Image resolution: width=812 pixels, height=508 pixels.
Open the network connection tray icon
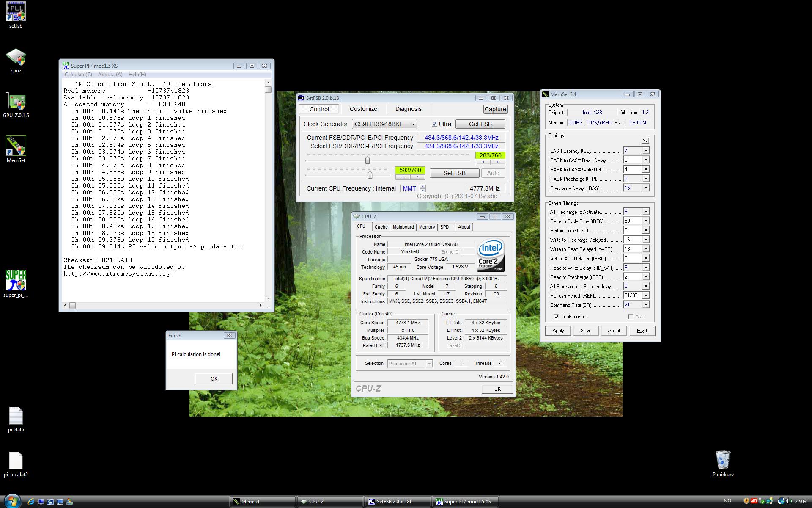(x=781, y=501)
